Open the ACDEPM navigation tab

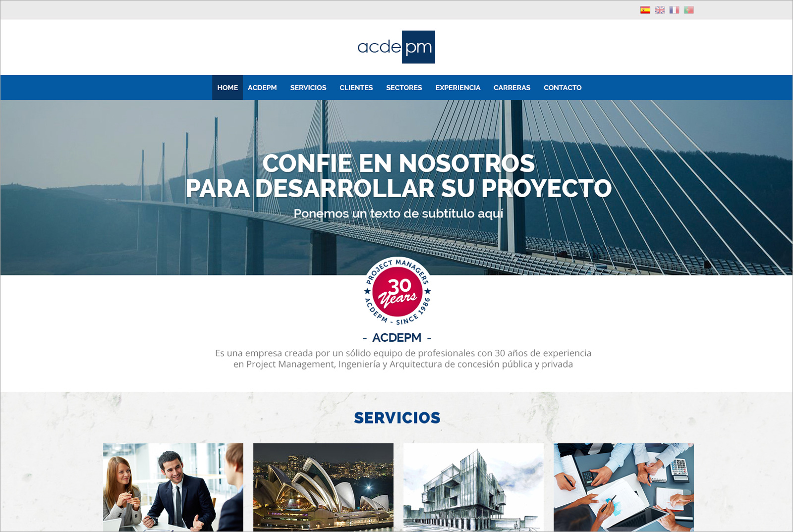coord(262,88)
